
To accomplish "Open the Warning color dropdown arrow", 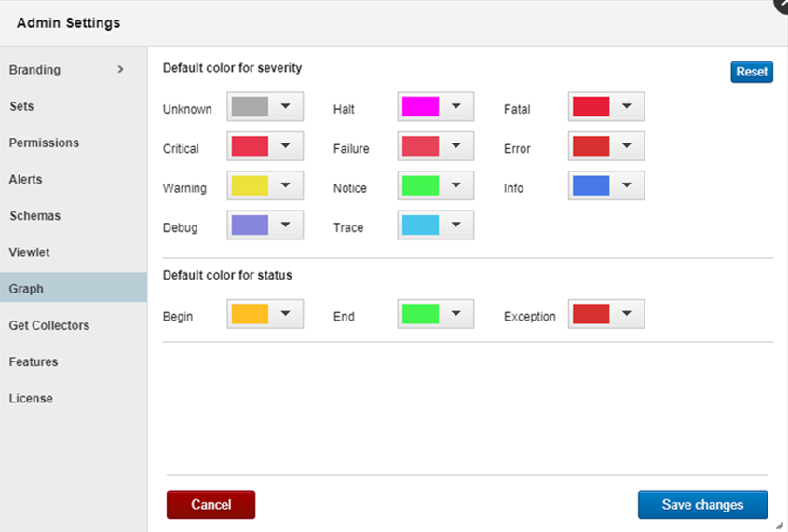I will click(285, 185).
